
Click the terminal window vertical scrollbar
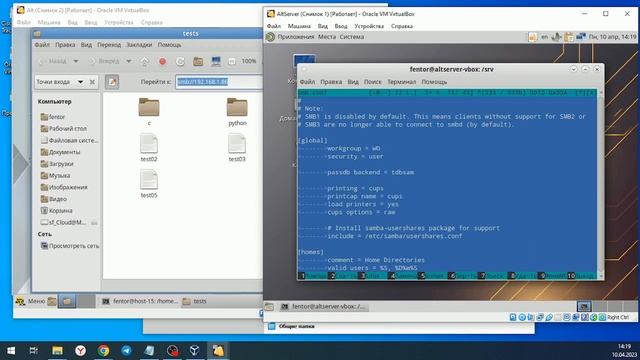pos(601,184)
